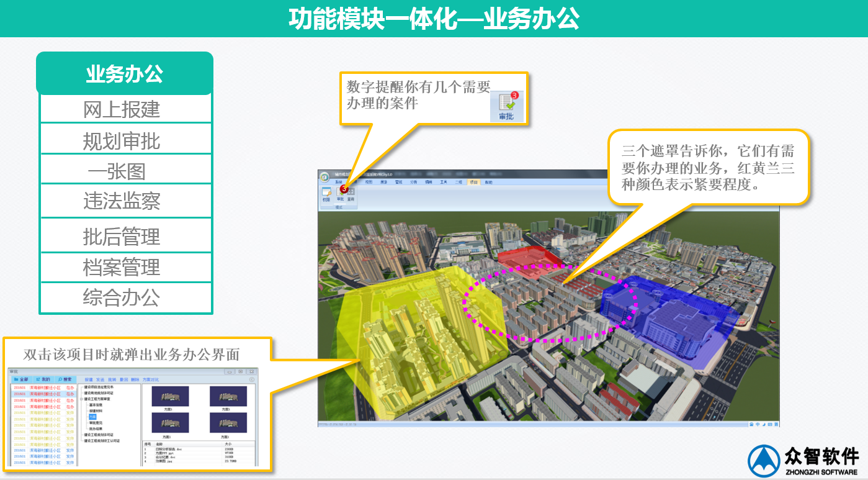Image resolution: width=868 pixels, height=480 pixels.
Task: Click the 方案对比 link
Action: tap(151, 380)
